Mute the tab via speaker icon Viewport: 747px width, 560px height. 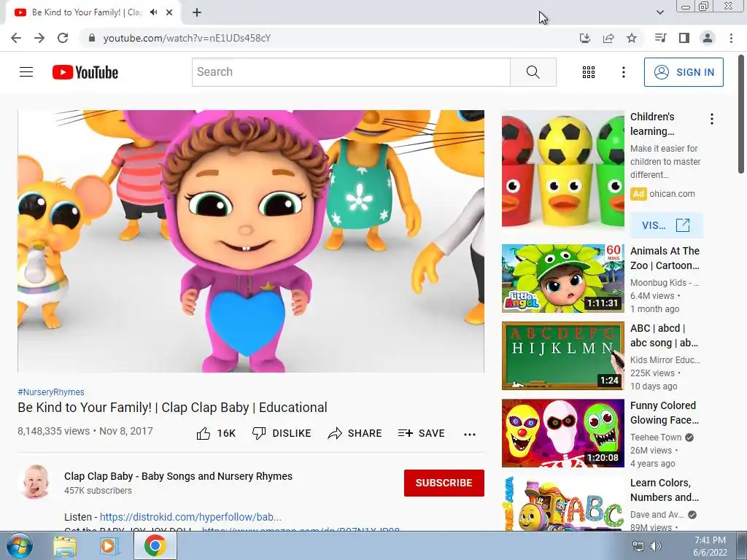[153, 12]
